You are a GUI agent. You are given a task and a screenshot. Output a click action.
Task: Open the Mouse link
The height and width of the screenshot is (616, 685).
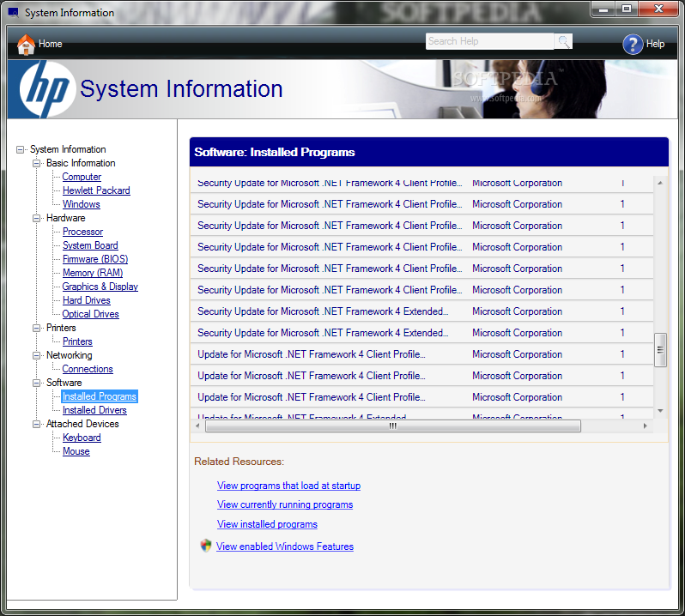click(x=76, y=451)
